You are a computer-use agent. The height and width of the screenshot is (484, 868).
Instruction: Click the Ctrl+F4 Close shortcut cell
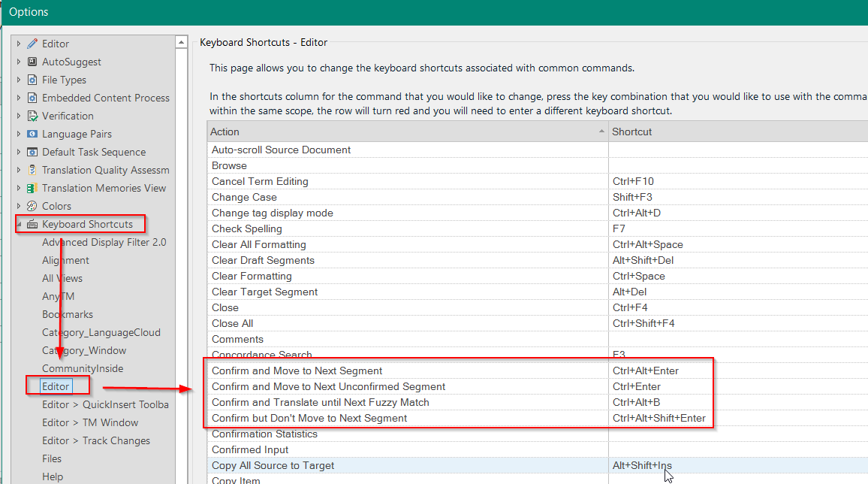[738, 308]
